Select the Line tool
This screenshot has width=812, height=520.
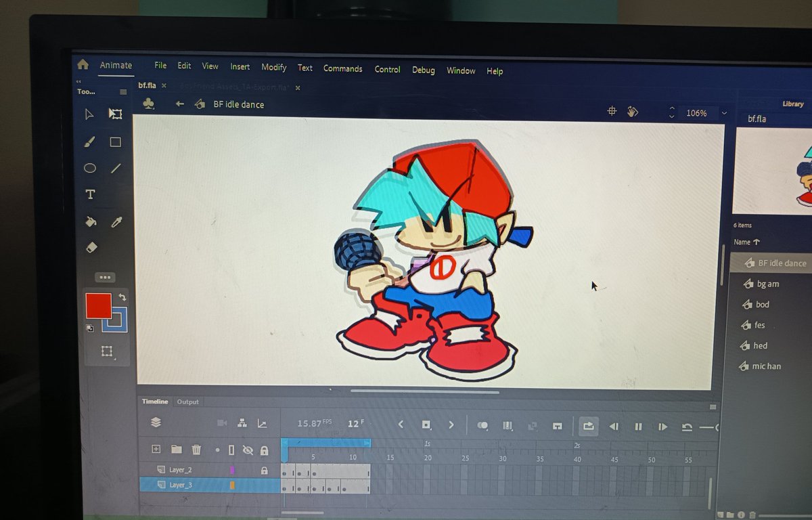tap(116, 168)
